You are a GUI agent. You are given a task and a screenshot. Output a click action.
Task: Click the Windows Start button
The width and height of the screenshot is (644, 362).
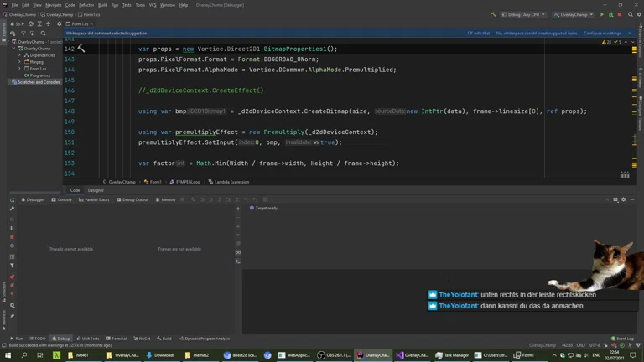tap(8, 355)
